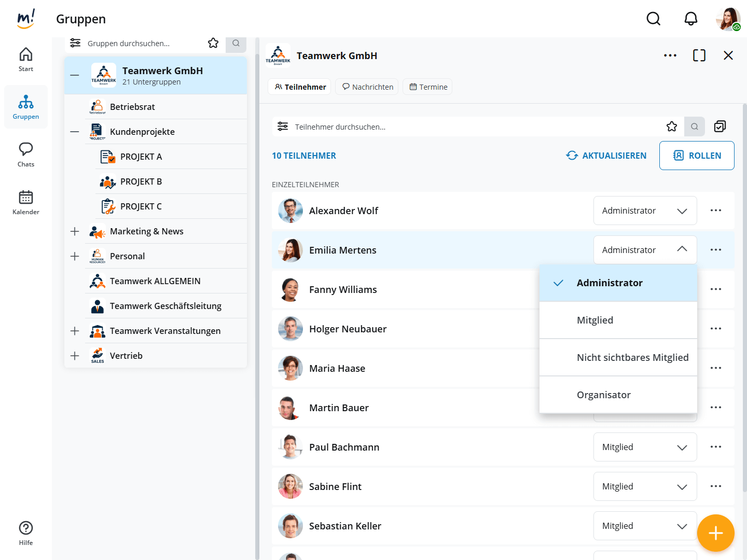The height and width of the screenshot is (560, 747).
Task: Click the orange plus add button
Action: [715, 533]
